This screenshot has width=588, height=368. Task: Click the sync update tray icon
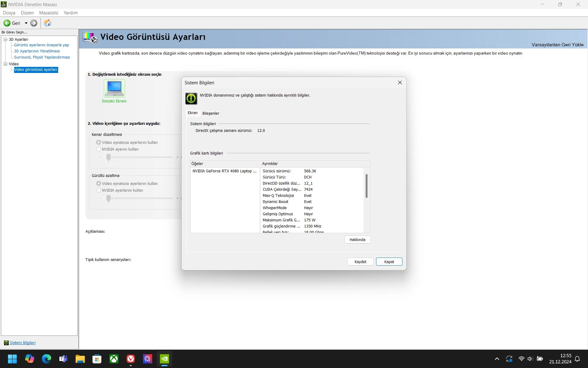[x=509, y=359]
